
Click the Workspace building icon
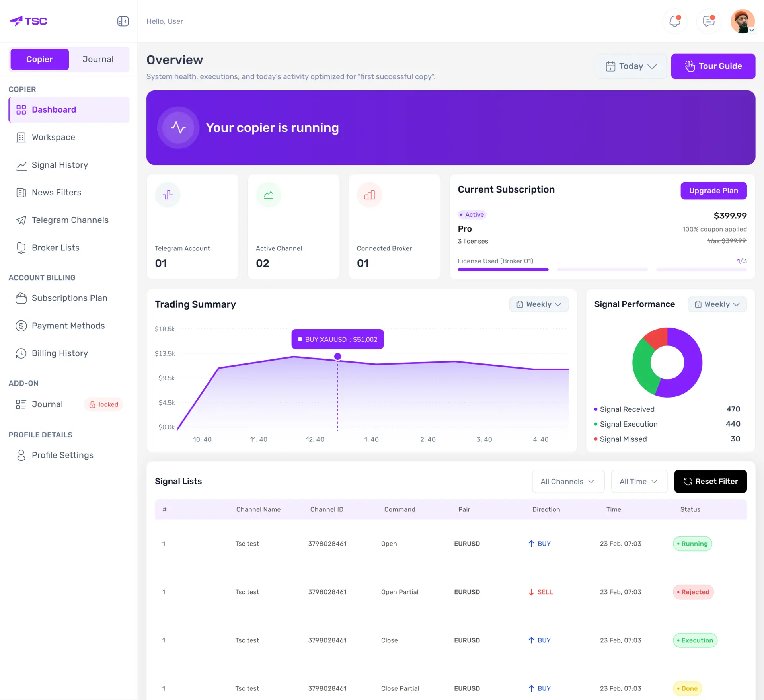21,137
